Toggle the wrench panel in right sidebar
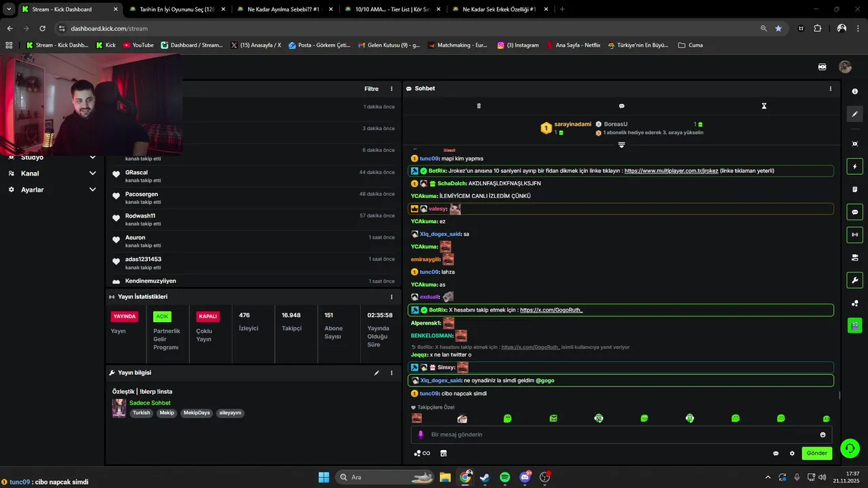Image resolution: width=868 pixels, height=488 pixels. click(854, 281)
